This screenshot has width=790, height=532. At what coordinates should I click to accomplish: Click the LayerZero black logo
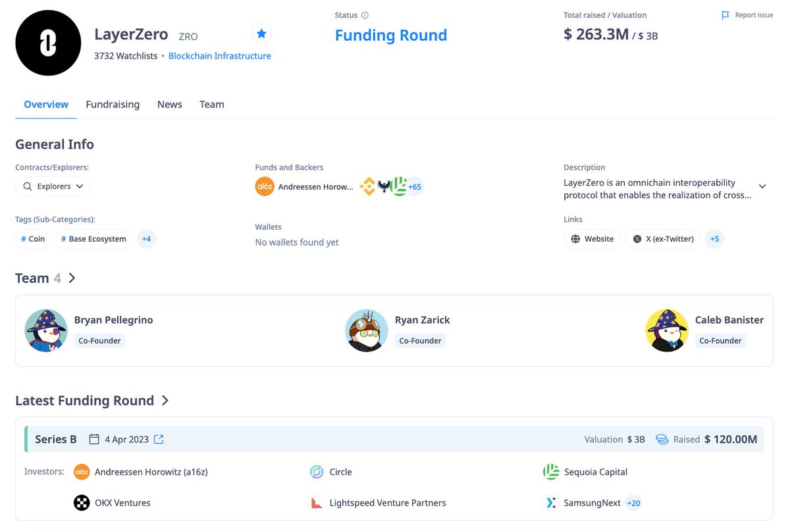[48, 43]
